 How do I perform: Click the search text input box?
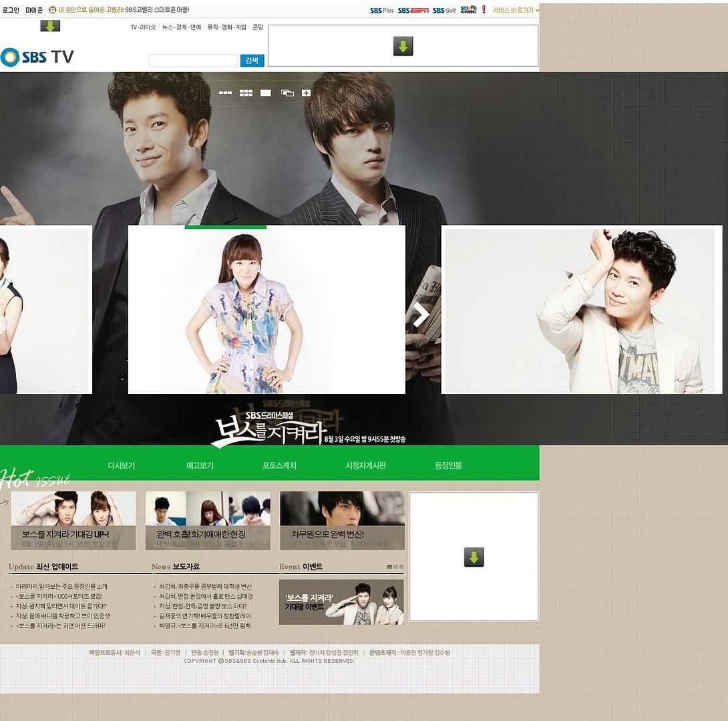(193, 61)
